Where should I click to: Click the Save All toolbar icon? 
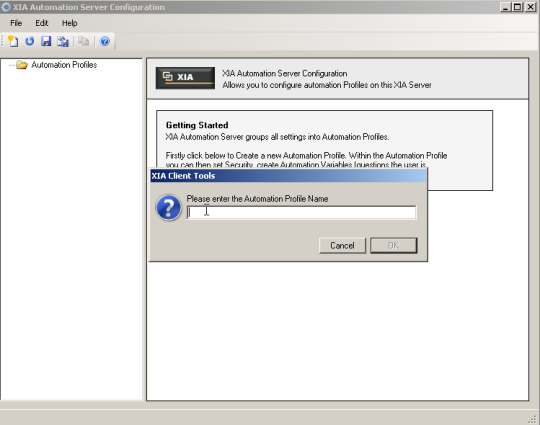coord(63,41)
